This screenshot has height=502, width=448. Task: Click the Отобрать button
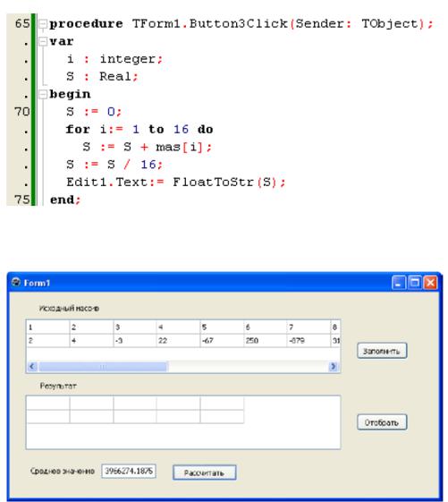(382, 422)
